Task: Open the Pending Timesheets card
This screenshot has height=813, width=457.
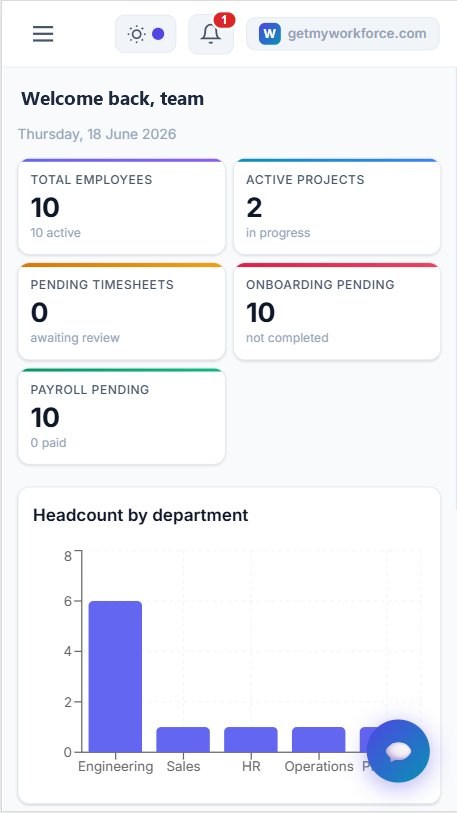Action: pos(122,312)
